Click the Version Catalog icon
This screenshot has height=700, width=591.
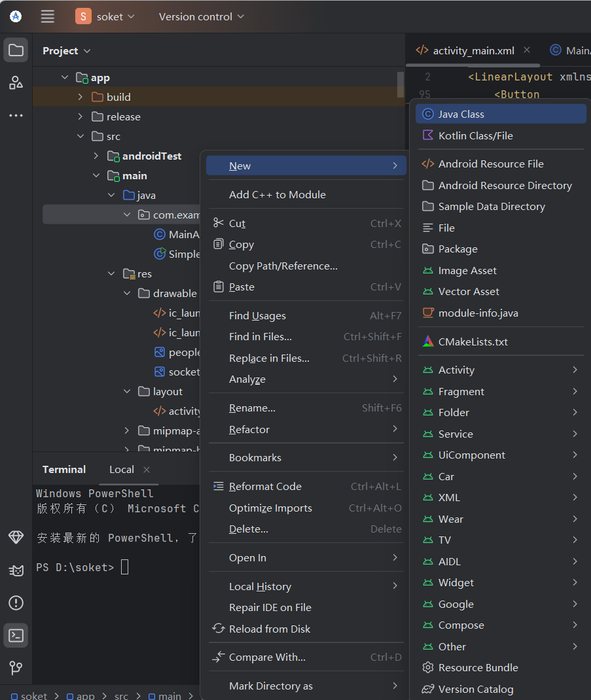428,689
